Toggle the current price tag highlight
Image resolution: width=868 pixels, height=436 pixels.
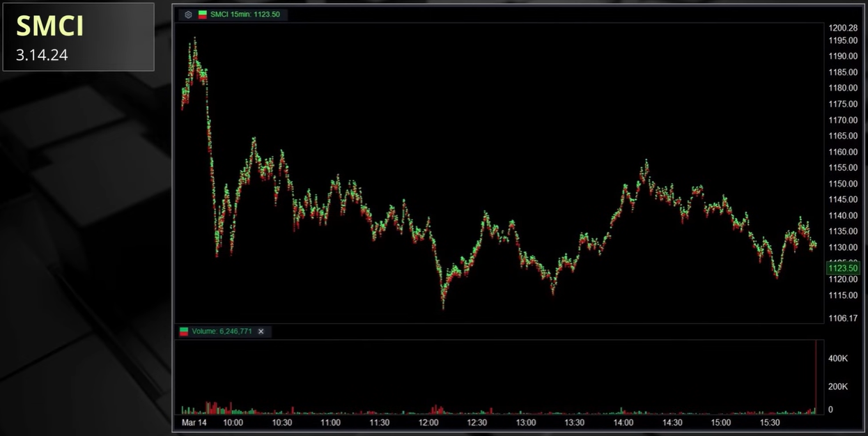(842, 267)
